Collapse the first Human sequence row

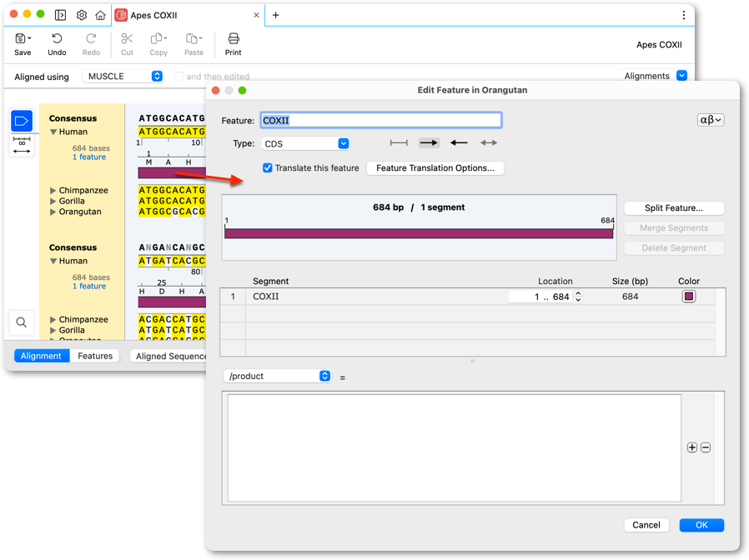coord(53,132)
